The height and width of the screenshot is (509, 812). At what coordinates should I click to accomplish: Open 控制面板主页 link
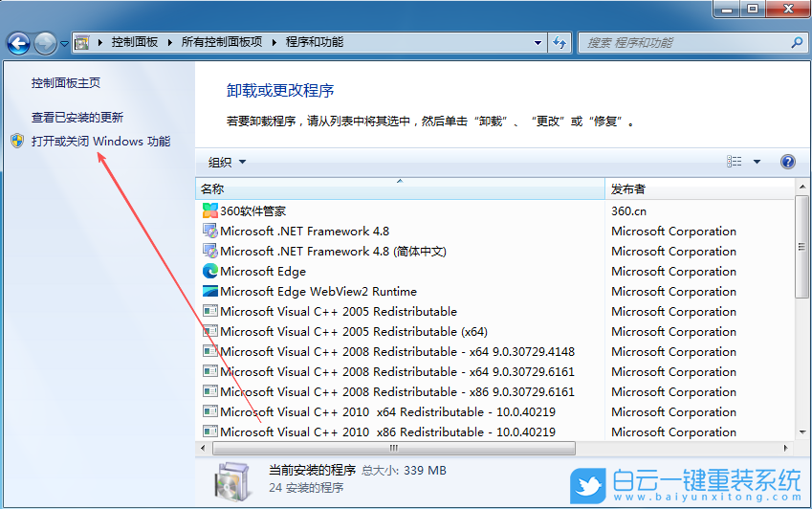point(66,83)
